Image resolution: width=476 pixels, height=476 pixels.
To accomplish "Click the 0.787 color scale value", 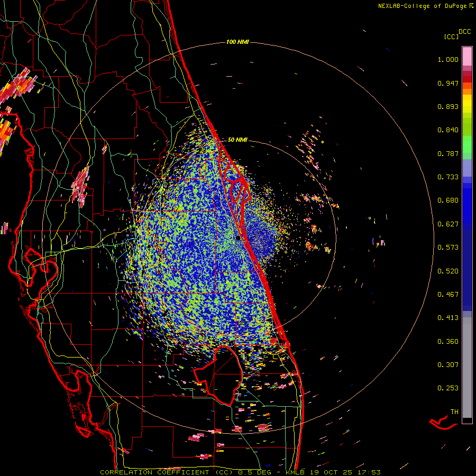I will (x=448, y=153).
